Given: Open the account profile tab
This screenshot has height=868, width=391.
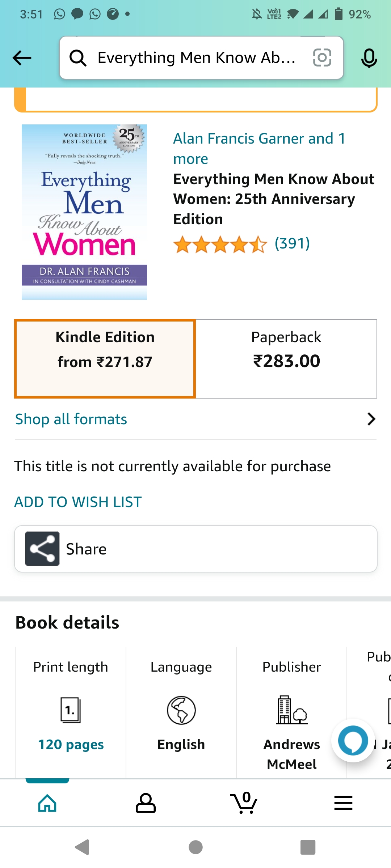Looking at the screenshot, I should pyautogui.click(x=146, y=803).
